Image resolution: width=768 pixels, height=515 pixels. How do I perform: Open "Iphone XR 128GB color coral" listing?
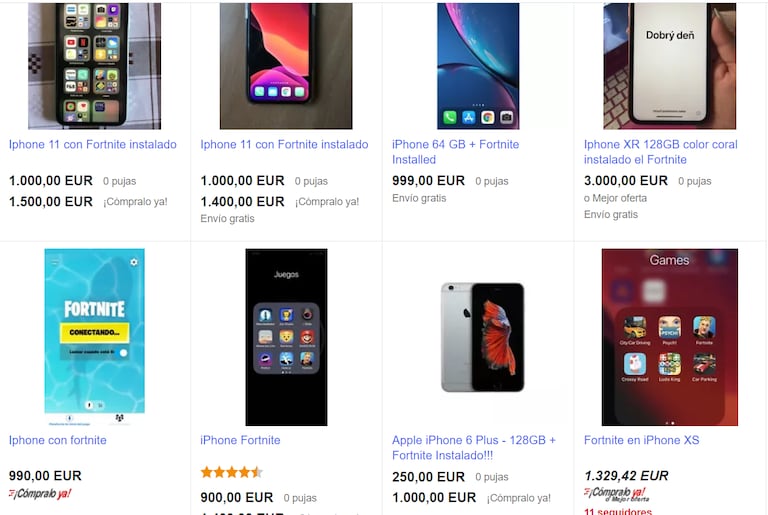click(660, 152)
